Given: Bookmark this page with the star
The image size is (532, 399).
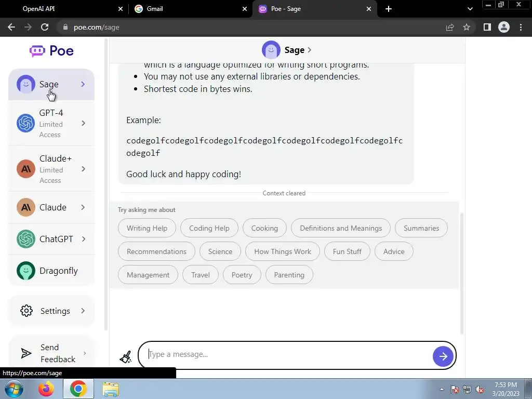Looking at the screenshot, I should pos(467,27).
